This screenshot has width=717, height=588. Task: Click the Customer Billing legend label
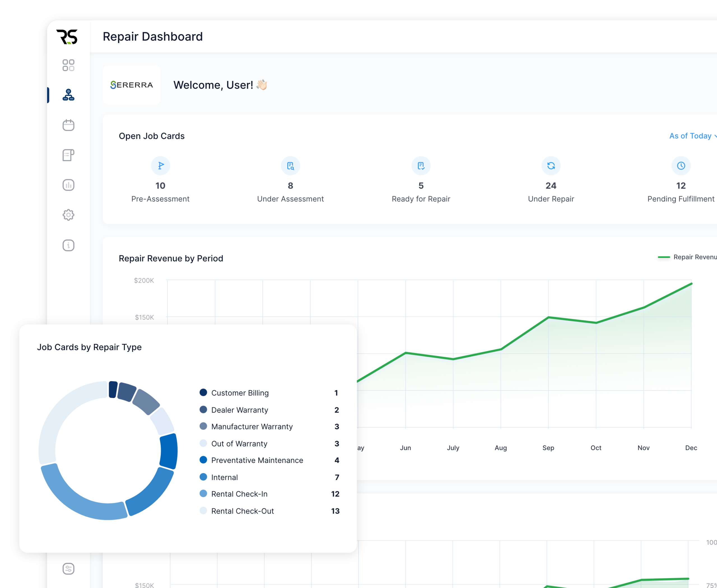[240, 393]
